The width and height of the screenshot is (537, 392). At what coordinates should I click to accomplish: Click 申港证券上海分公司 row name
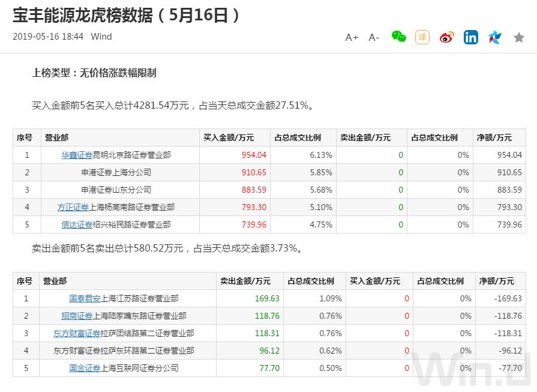click(116, 172)
